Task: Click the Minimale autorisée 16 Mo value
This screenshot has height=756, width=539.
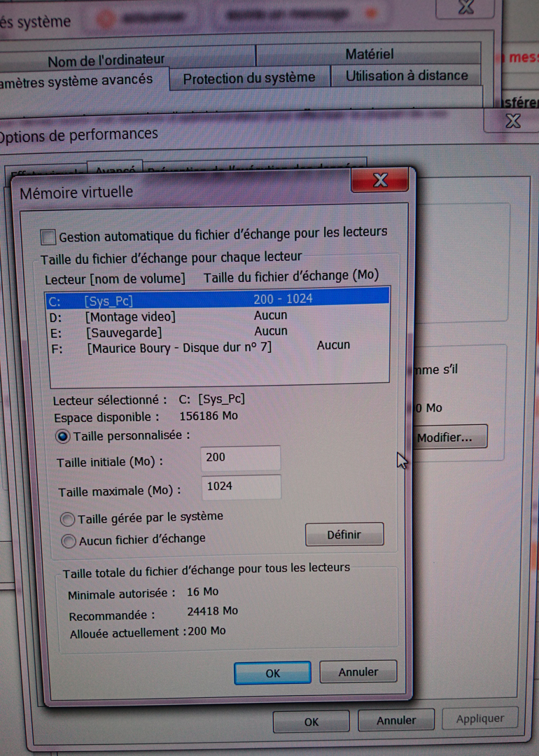Action: 202,591
